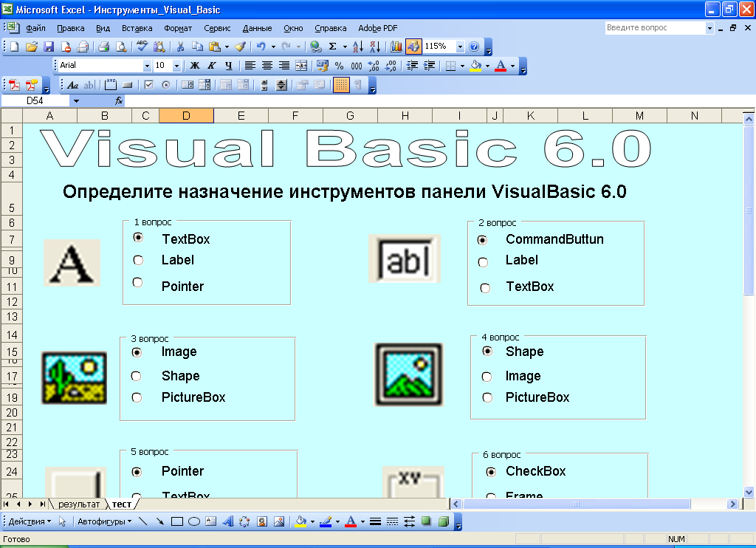Apply the blue Line Color drawing button
This screenshot has width=756, height=548.
click(x=326, y=521)
